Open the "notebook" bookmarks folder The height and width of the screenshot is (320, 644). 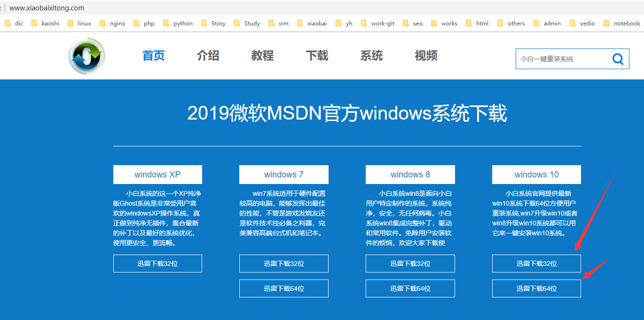627,23
